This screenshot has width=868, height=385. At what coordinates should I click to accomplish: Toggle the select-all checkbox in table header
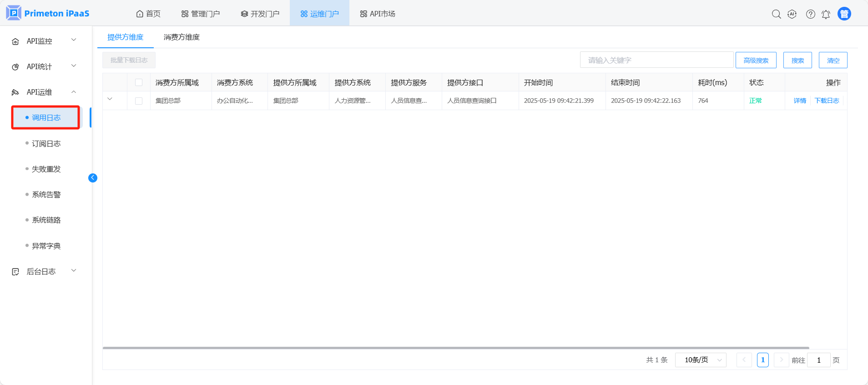139,82
